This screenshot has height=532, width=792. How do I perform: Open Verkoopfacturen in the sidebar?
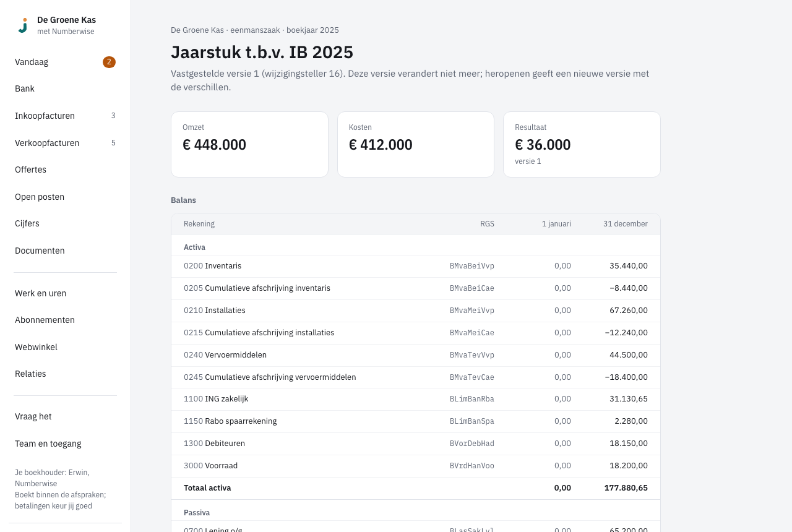[66, 143]
